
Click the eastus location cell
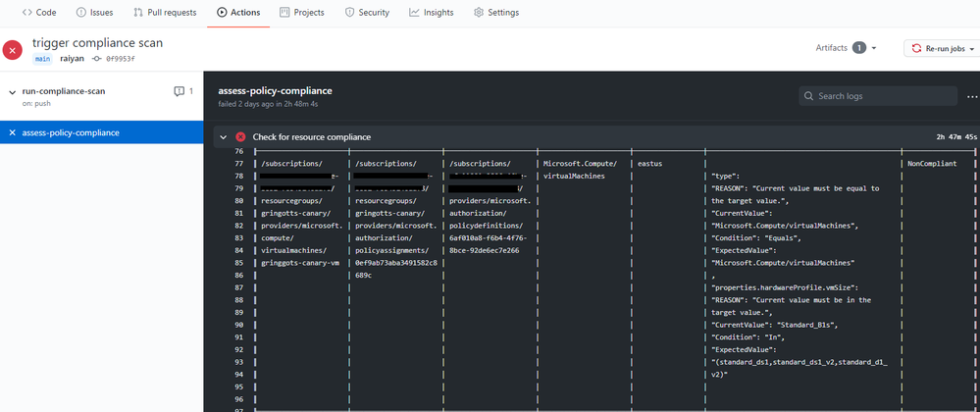pos(650,164)
